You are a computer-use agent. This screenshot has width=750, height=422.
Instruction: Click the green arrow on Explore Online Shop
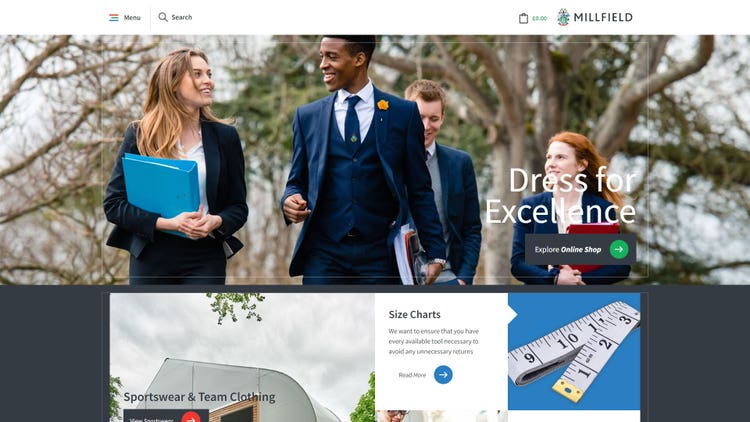tap(619, 249)
